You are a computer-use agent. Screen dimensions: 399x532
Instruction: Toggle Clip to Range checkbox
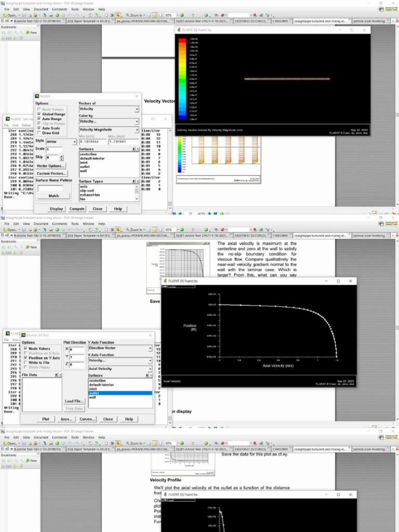[39, 124]
